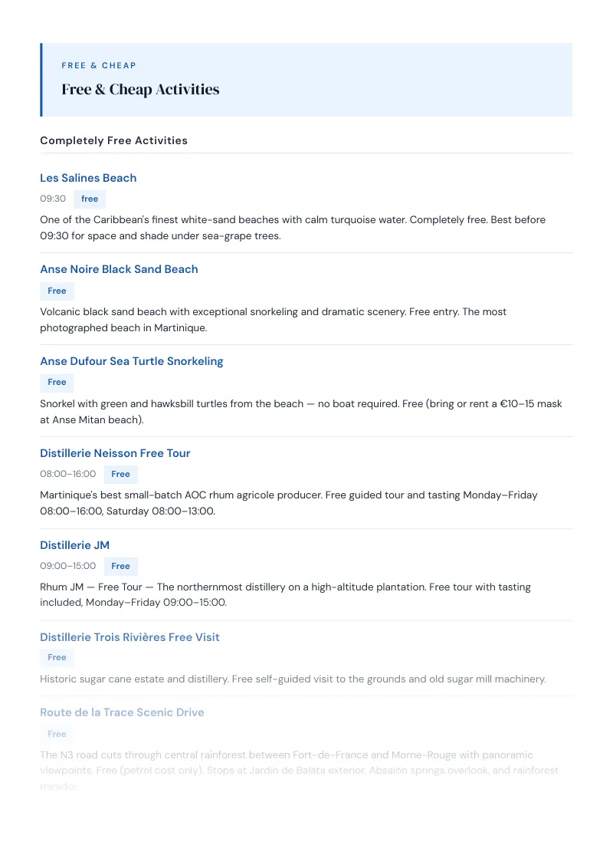Click Free badge beside 09:00–15:00 hours
Image resolution: width=613 pixels, height=868 pixels.
pos(120,566)
